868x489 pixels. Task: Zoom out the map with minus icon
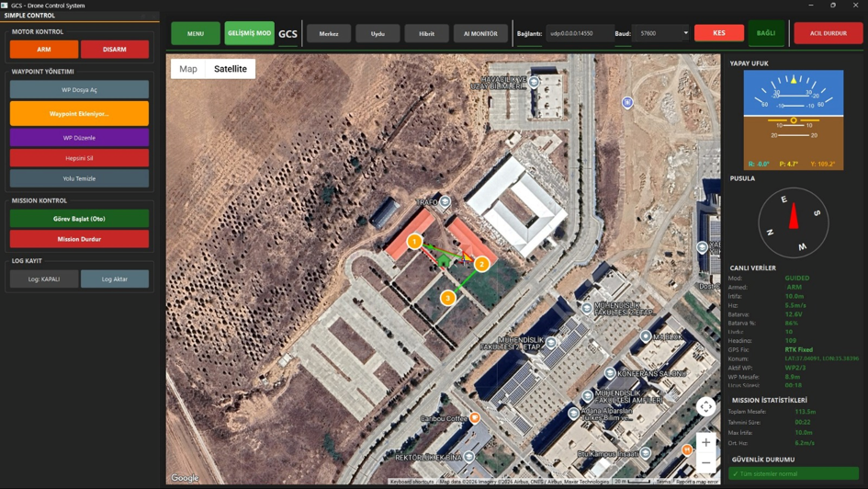tap(705, 462)
